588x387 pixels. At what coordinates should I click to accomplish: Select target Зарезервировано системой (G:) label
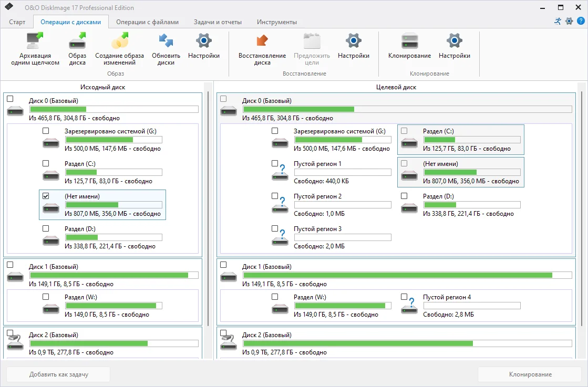[x=339, y=131]
